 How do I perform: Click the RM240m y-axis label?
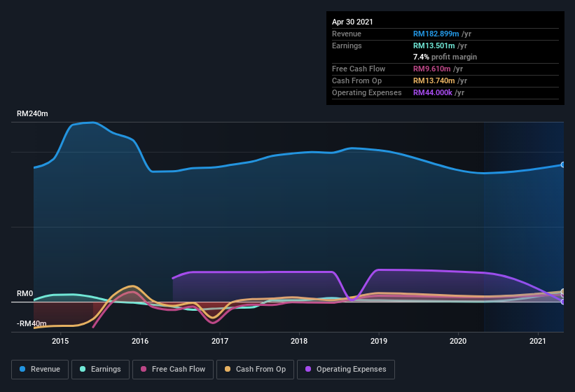tap(32, 113)
